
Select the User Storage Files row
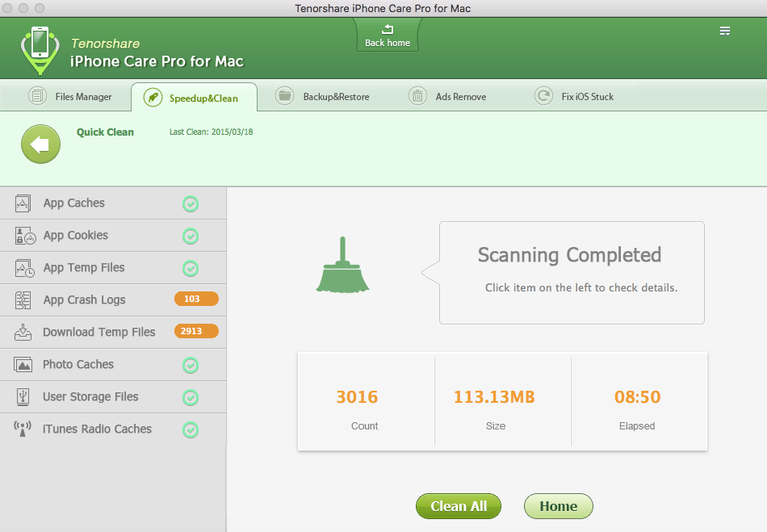click(x=113, y=397)
